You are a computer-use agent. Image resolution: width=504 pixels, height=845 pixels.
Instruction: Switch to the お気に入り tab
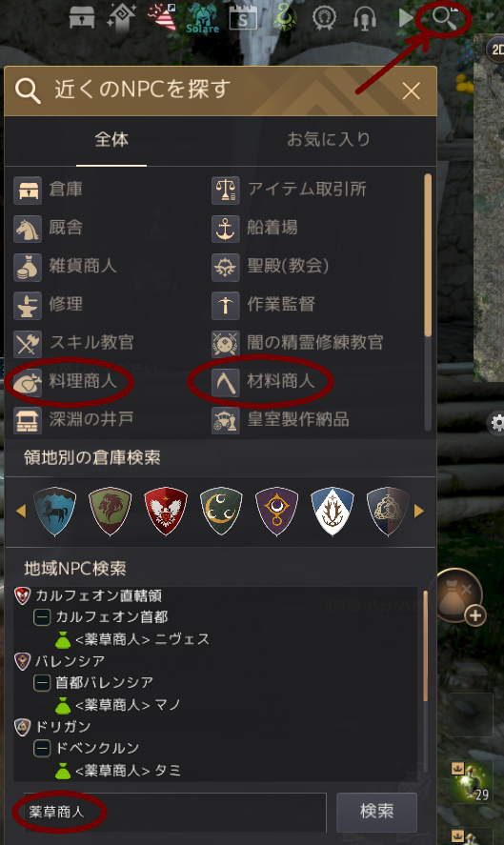point(329,140)
